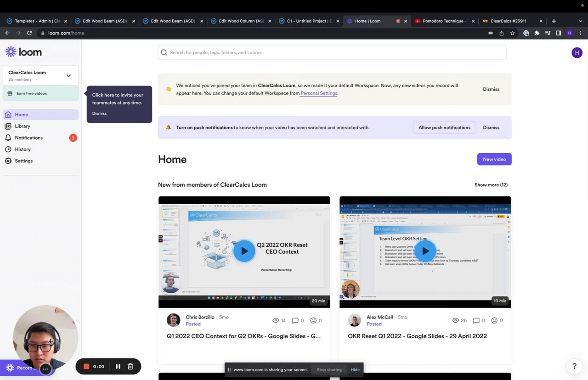The image size is (588, 380).
Task: Stop the recording with the red square
Action: point(86,366)
